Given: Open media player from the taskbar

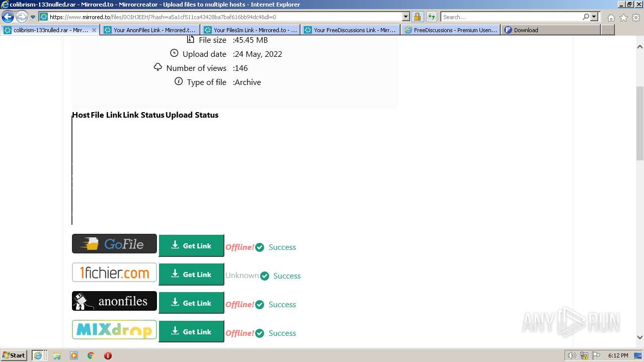Looking at the screenshot, I should [x=74, y=355].
